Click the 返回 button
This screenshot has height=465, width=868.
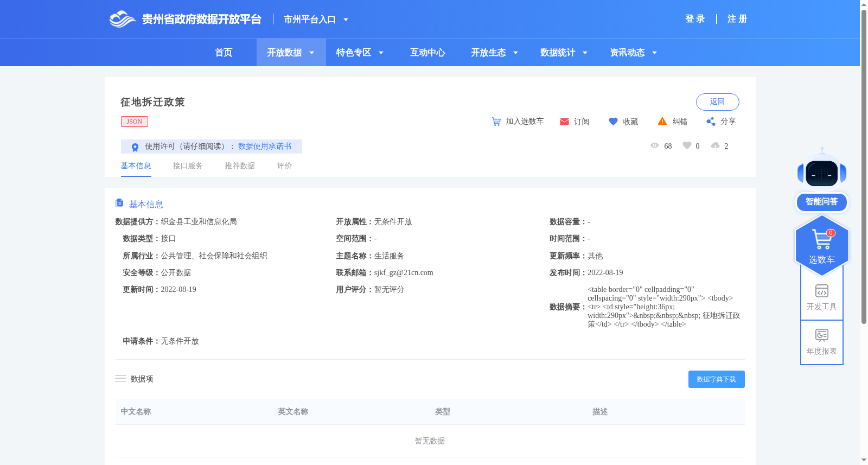pyautogui.click(x=717, y=102)
